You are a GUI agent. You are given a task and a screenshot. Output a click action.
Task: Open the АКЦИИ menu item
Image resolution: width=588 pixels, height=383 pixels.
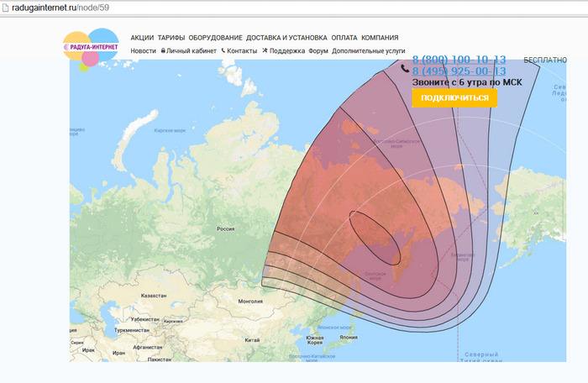point(142,38)
